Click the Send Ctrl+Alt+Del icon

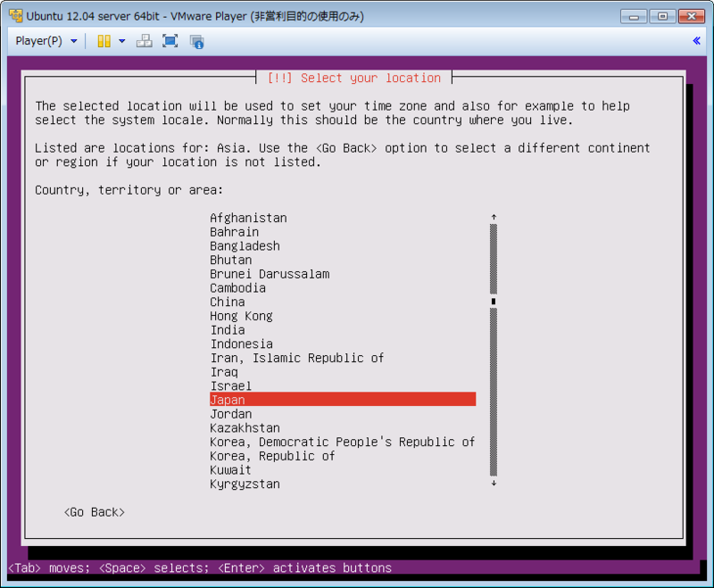145,41
